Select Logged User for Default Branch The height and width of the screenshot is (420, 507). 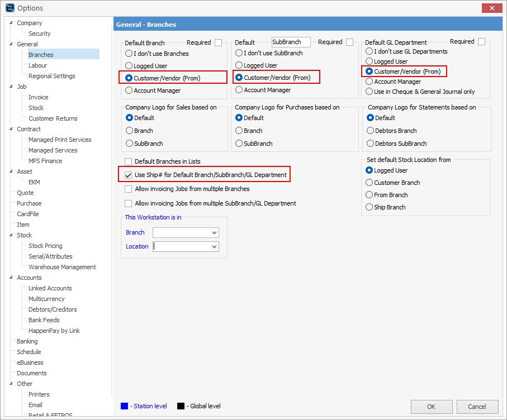129,66
